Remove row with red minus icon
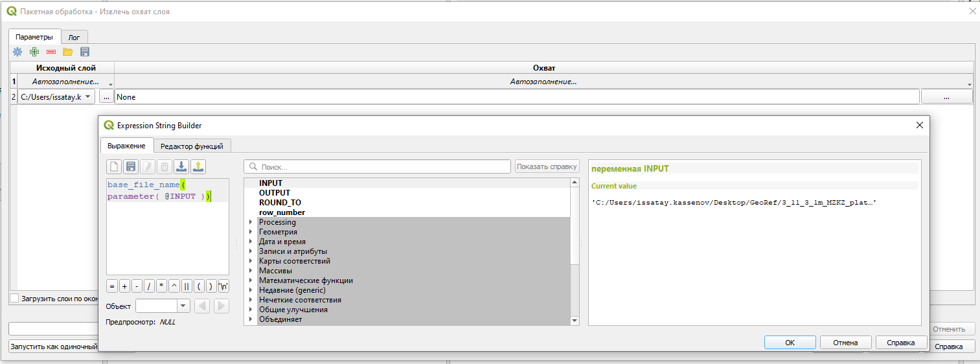Screen dimensions: 980x364 point(51,52)
